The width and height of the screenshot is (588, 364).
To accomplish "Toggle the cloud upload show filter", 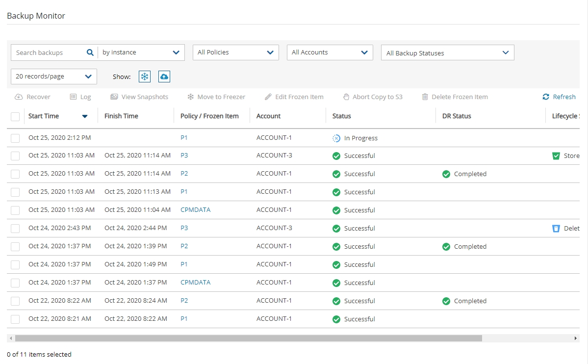I will (164, 77).
